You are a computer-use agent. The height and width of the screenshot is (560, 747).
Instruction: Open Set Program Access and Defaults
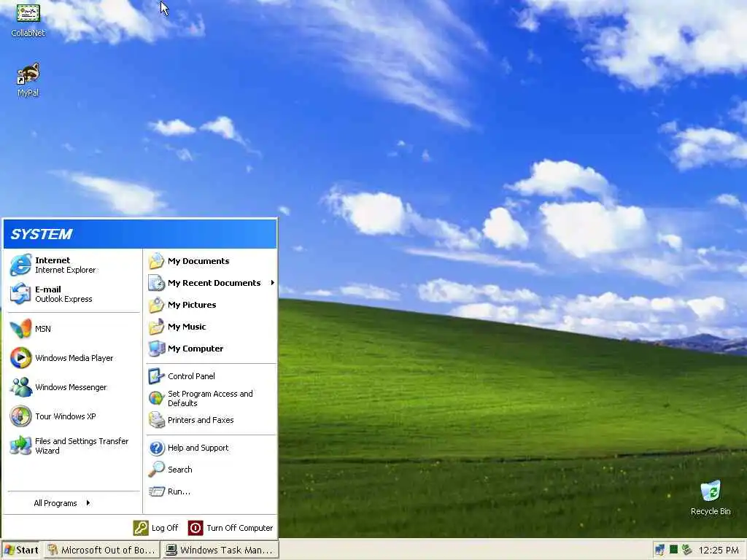click(211, 398)
